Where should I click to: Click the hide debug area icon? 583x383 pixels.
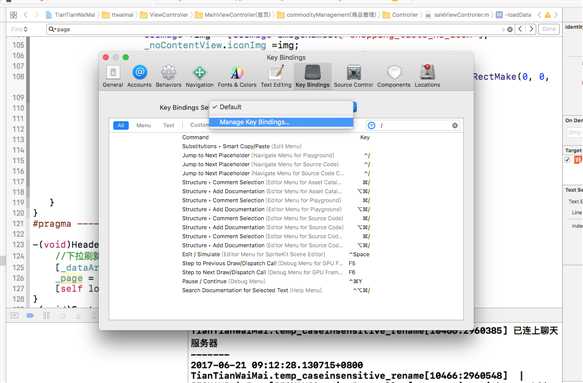coord(15,316)
